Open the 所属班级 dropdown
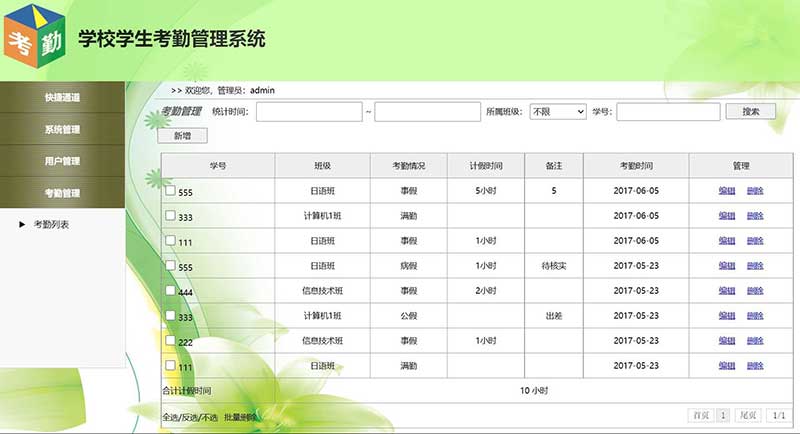The width and height of the screenshot is (800, 434). click(x=557, y=112)
